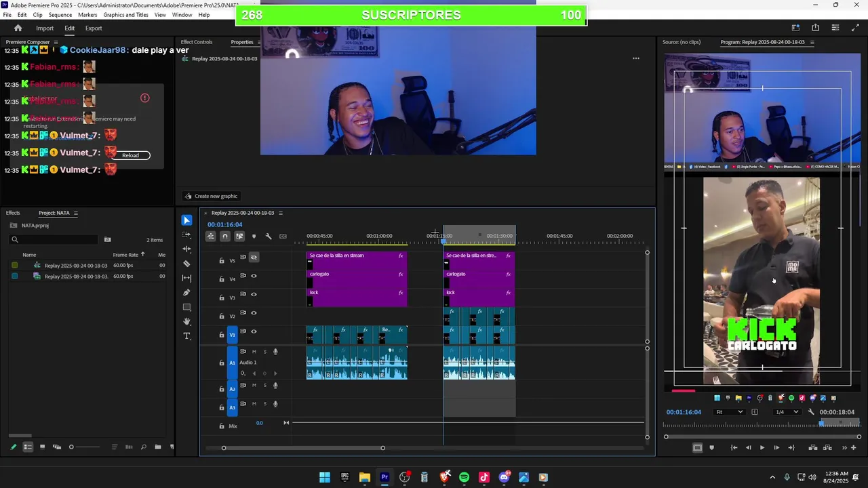
Task: Open the Effect Controls tab
Action: 197,42
